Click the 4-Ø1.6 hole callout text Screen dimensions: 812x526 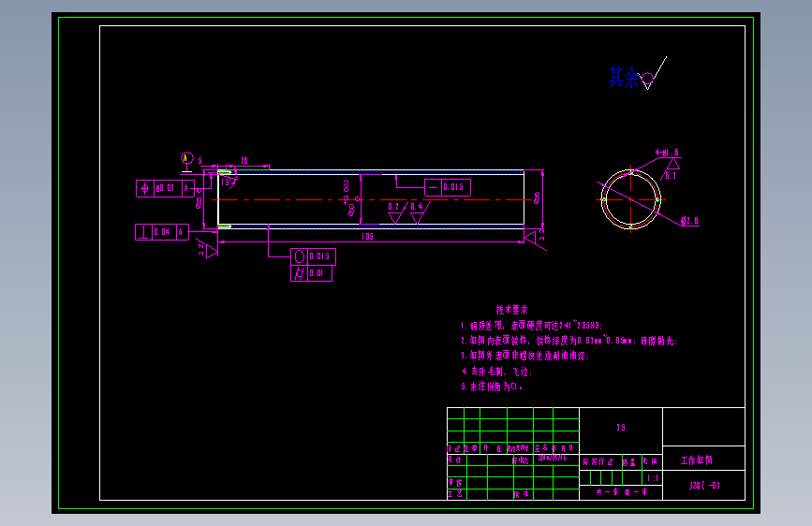667,153
